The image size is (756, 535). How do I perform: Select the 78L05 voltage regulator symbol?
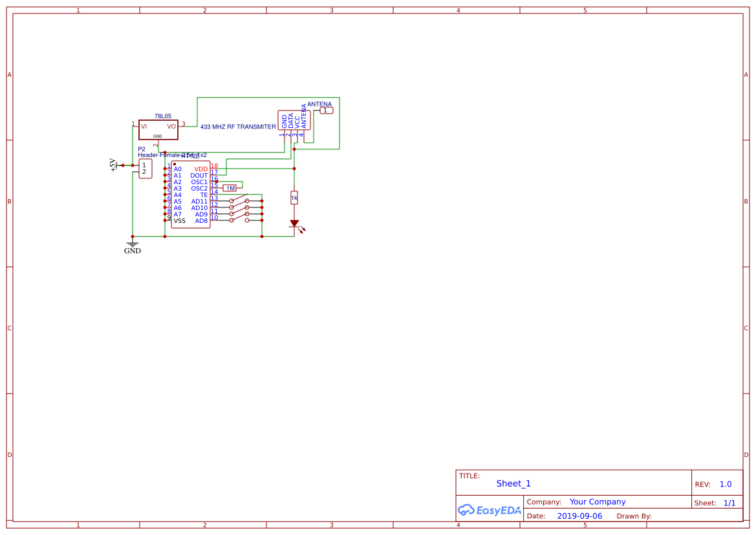coord(158,129)
